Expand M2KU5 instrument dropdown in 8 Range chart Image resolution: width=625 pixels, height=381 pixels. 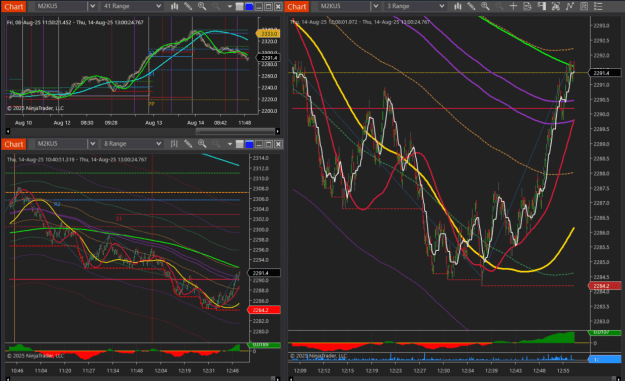coord(92,144)
